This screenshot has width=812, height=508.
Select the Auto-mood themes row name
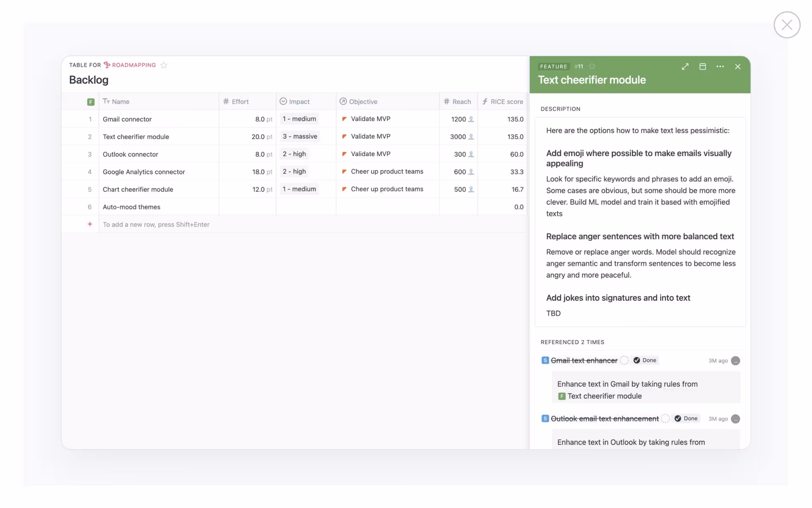(x=132, y=207)
